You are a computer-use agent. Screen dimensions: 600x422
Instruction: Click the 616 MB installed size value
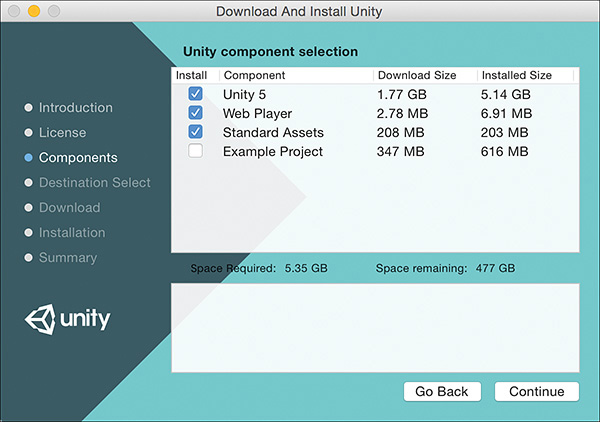[504, 152]
